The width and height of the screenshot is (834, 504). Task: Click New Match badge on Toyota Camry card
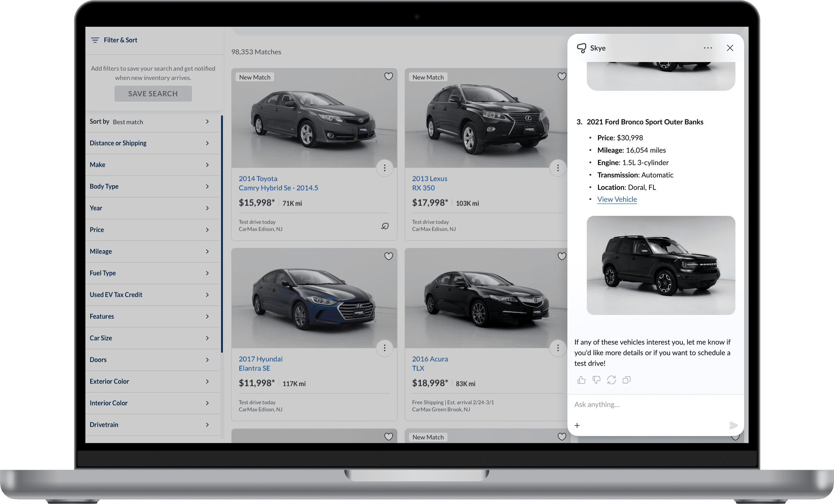coord(255,77)
